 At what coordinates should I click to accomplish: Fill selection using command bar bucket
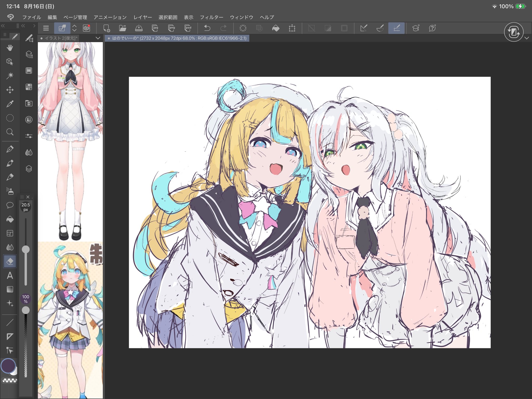(x=276, y=28)
